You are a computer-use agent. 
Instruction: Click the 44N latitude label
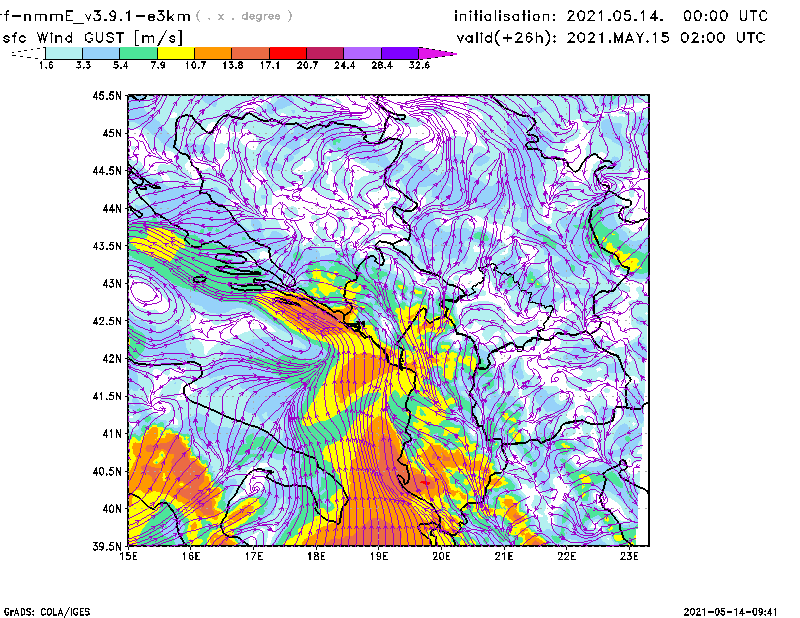pos(112,208)
